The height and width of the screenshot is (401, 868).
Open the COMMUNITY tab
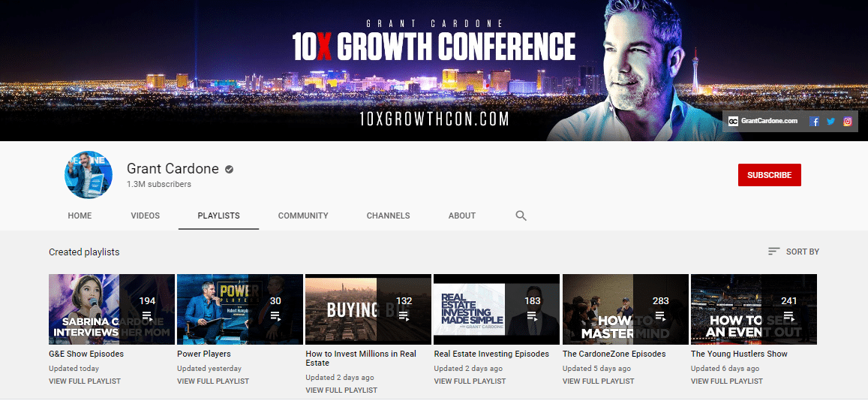(x=303, y=216)
